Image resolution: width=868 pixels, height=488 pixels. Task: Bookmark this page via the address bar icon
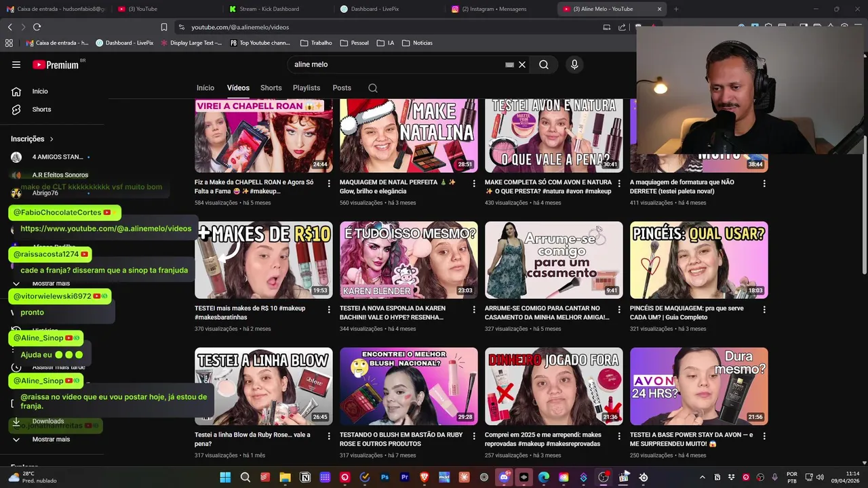(164, 27)
